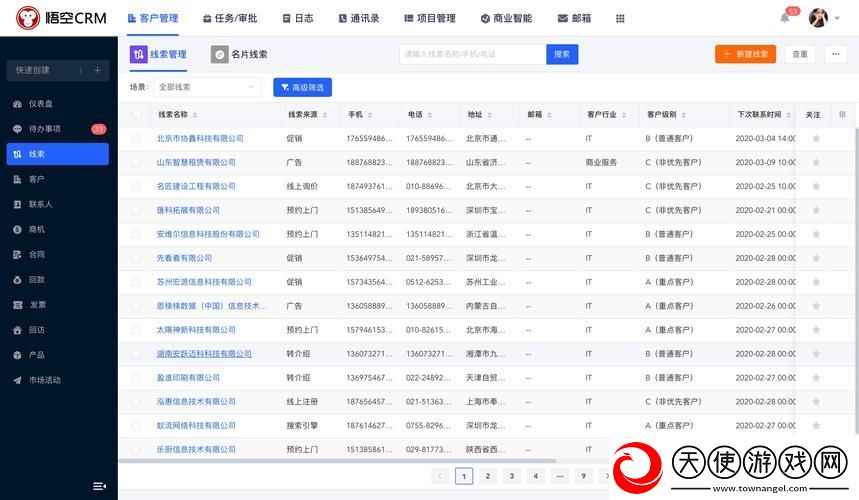
Task: Open the apps grid icon in top navigation
Action: coord(620,19)
